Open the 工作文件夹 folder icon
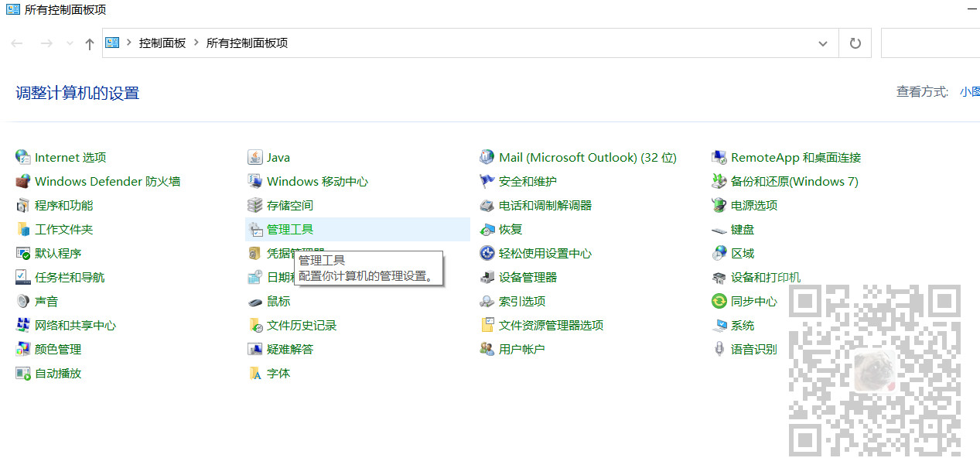The image size is (980, 475). (x=22, y=229)
